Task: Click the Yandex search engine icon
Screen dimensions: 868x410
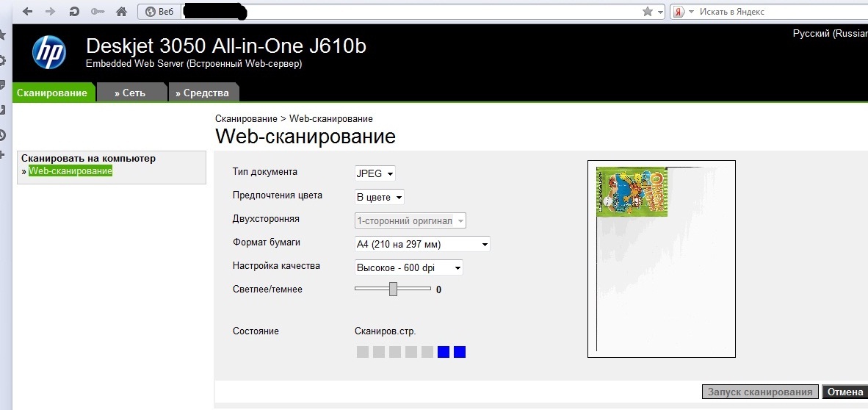Action: coord(679,12)
